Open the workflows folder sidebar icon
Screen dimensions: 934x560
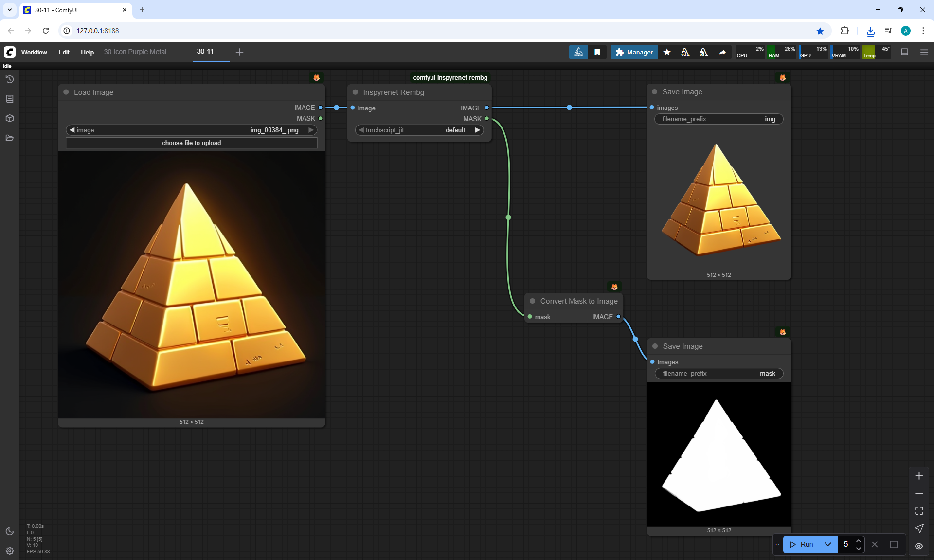tap(10, 138)
